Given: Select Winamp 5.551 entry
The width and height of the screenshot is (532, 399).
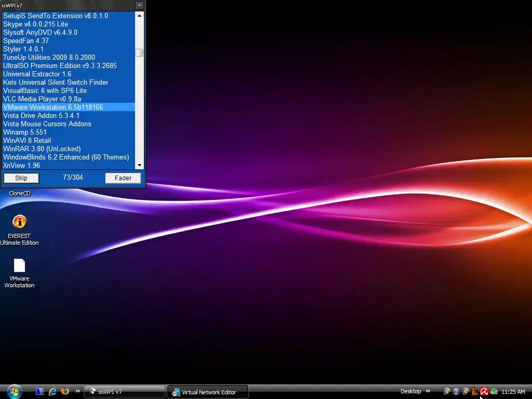Looking at the screenshot, I should tap(69, 132).
